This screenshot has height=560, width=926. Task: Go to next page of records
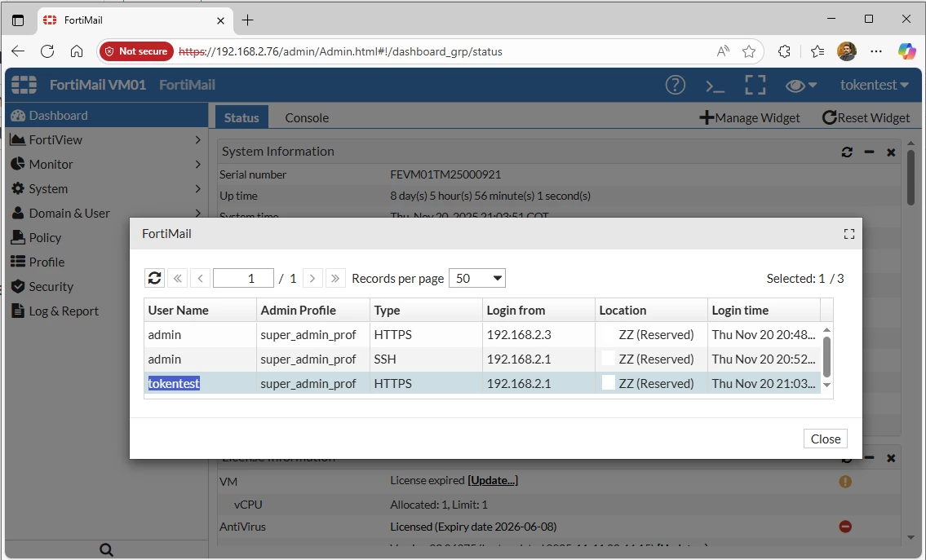point(312,278)
